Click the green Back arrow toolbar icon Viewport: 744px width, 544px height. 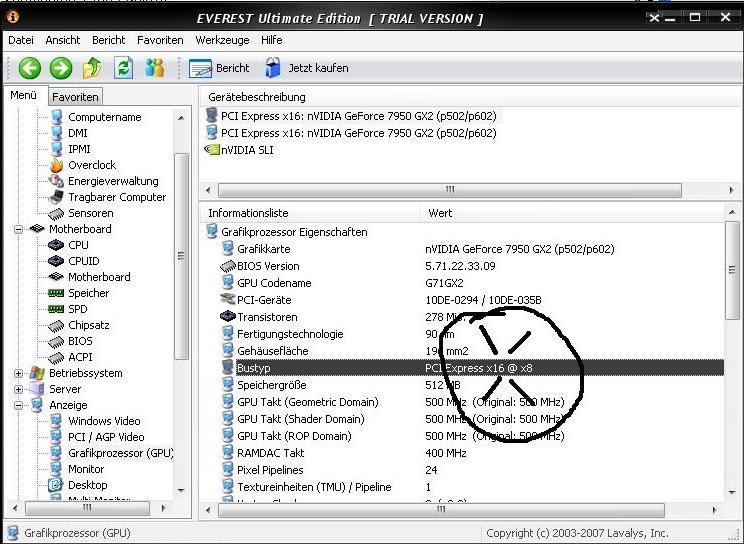(x=29, y=68)
